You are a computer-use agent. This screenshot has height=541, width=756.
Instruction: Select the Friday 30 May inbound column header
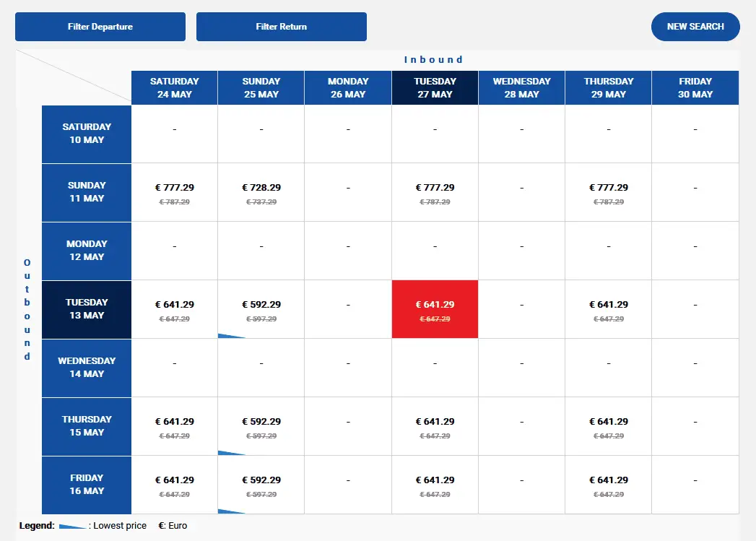pyautogui.click(x=695, y=87)
